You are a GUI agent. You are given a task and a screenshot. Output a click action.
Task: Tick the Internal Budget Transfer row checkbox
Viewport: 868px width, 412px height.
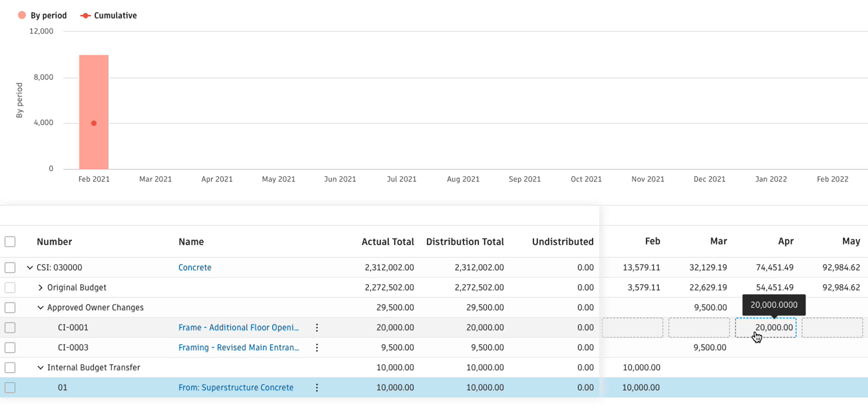pos(10,367)
